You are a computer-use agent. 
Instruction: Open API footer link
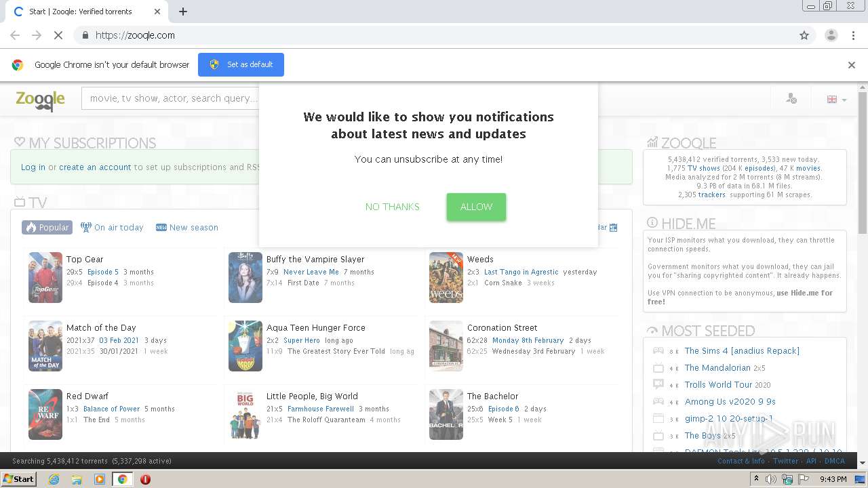811,461
